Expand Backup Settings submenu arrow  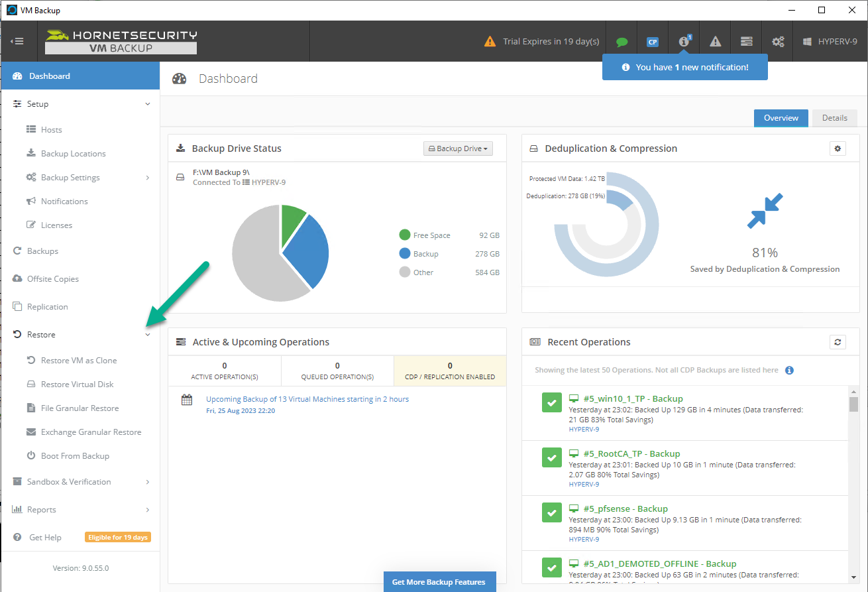(x=148, y=178)
